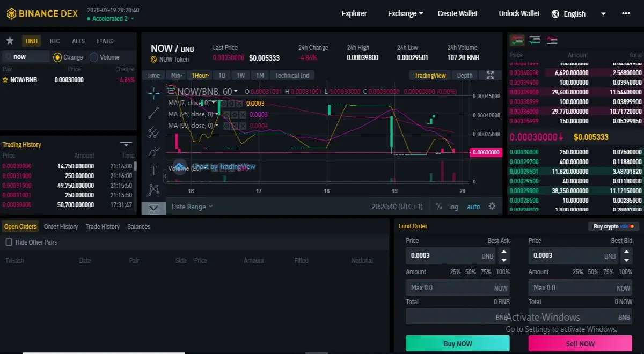Expand the Accelerated 2 node dropdown
644x354 pixels.
coord(133,19)
